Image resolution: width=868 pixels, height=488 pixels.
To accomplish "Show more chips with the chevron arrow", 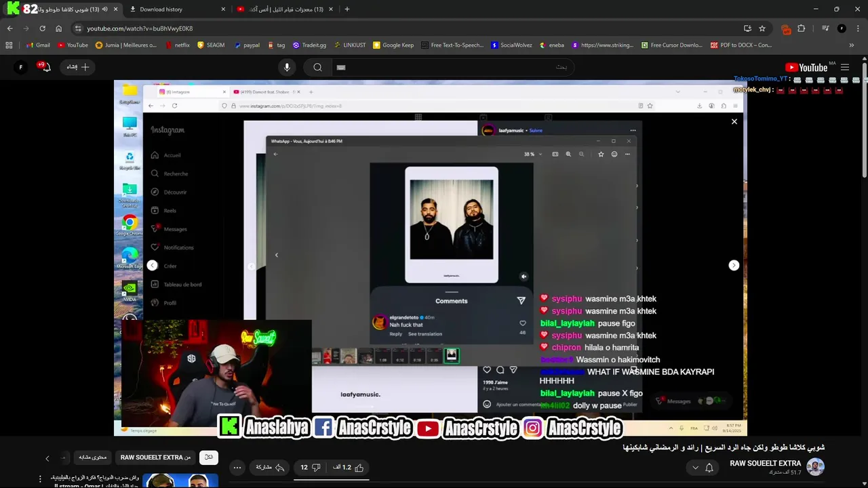I will (x=47, y=458).
